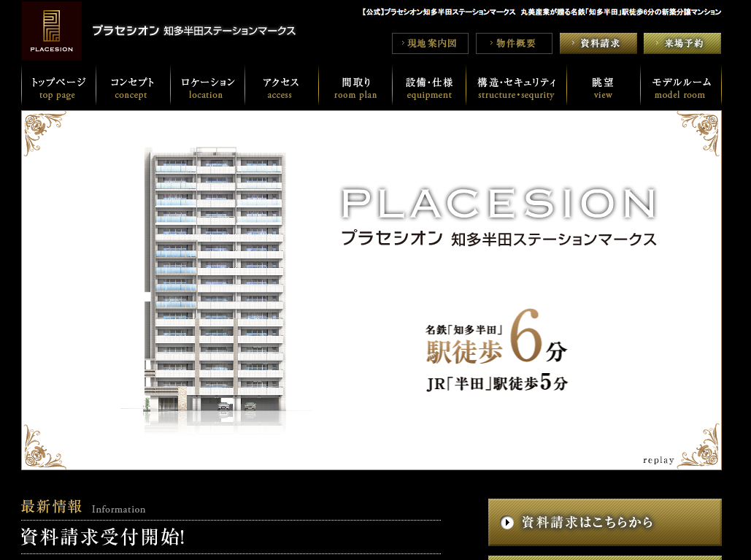Image resolution: width=751 pixels, height=560 pixels.
Task: View the 間取り room plan page
Action: pos(355,88)
